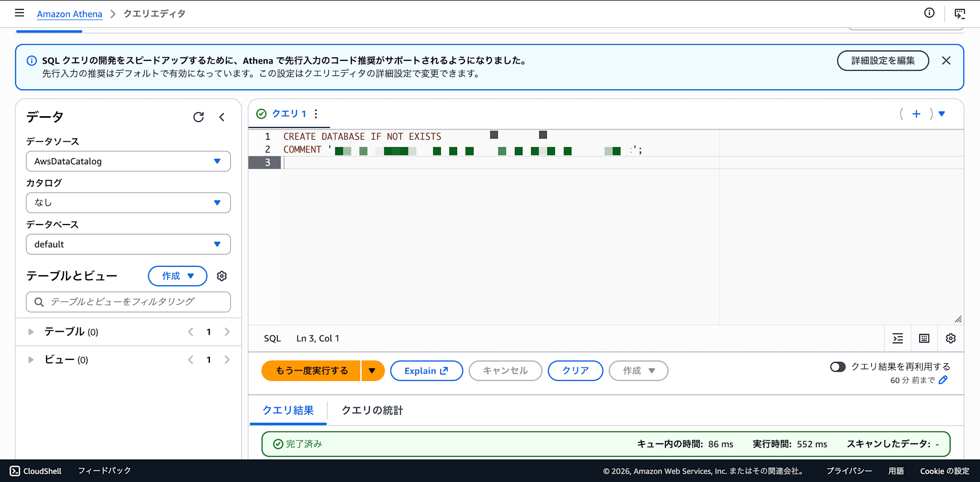Open フィードバック link in footer
Viewport: 980px width, 482px height.
tap(104, 471)
